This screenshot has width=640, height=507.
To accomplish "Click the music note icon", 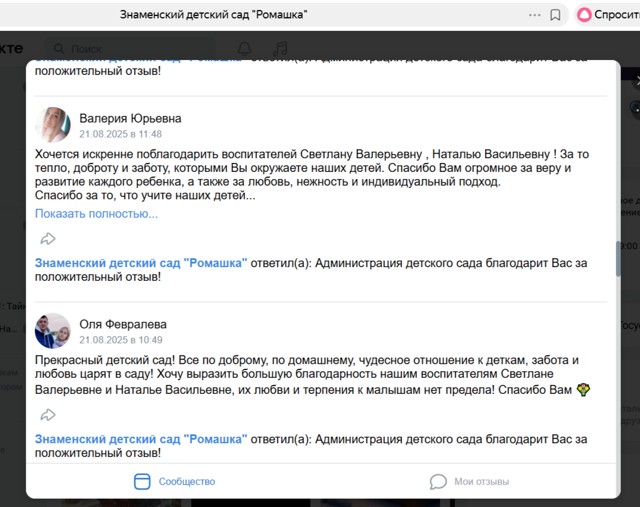I will pos(280,49).
